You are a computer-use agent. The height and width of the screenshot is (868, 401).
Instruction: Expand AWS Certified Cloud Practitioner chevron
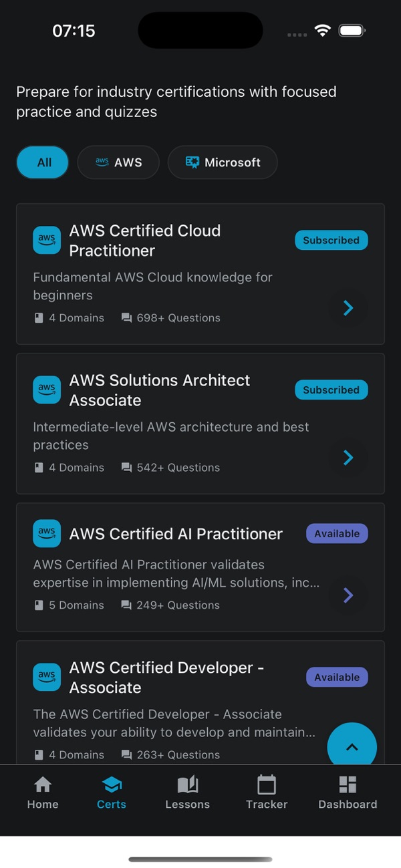348,308
